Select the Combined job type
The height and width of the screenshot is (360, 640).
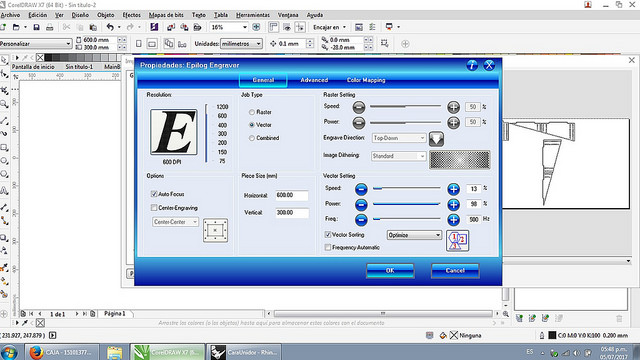pos(252,138)
